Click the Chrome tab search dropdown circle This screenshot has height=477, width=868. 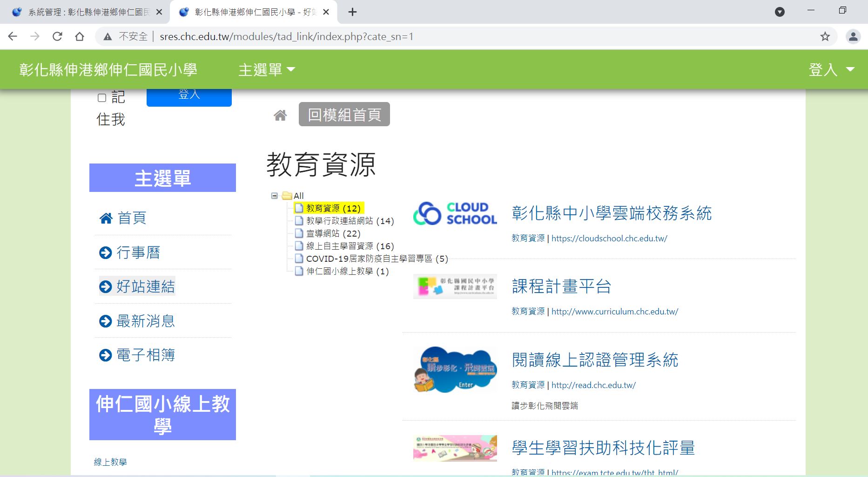point(780,12)
